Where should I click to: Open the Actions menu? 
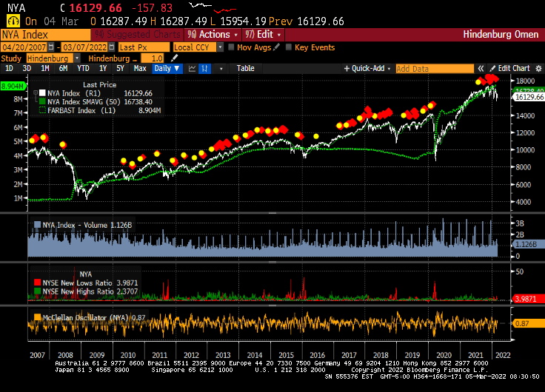(213, 34)
